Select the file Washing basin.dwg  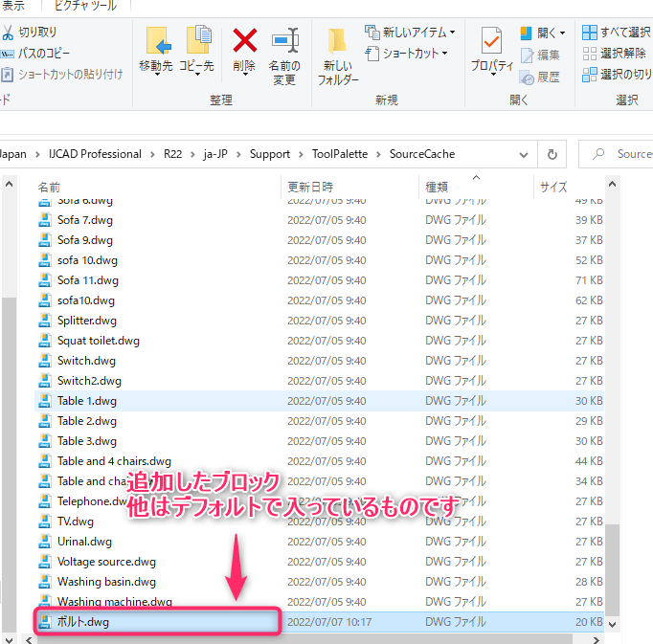pos(106,582)
